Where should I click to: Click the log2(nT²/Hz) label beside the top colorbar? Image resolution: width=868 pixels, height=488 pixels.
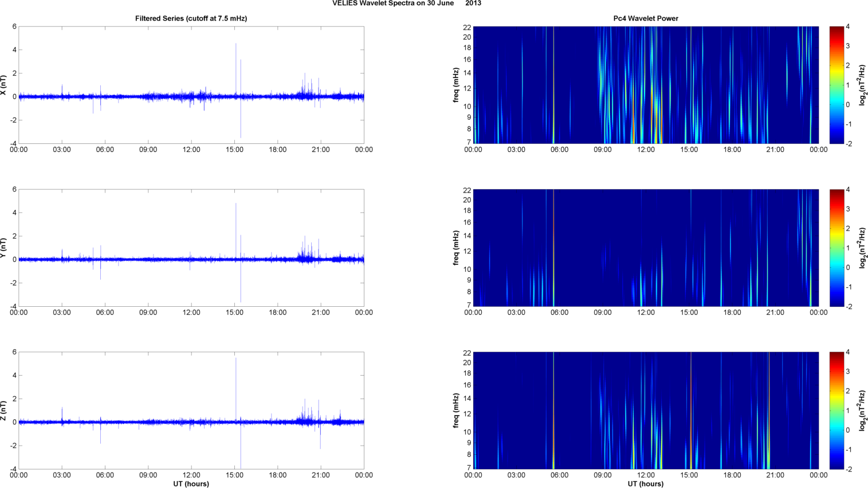(x=862, y=85)
